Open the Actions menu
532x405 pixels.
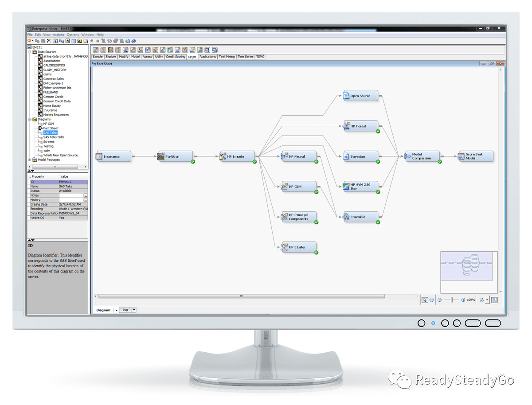[x=59, y=35]
